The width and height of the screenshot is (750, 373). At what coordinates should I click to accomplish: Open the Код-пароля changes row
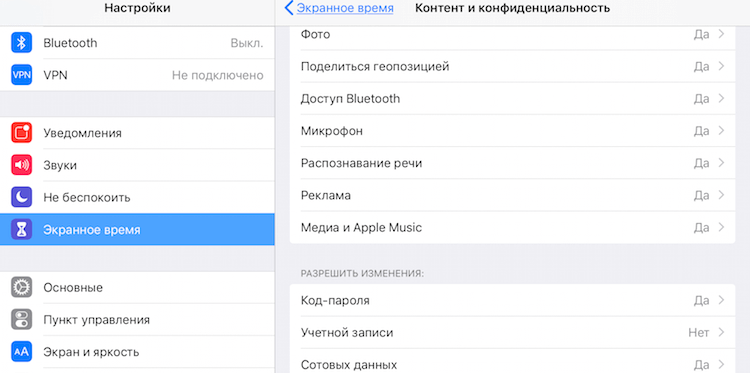tap(512, 300)
